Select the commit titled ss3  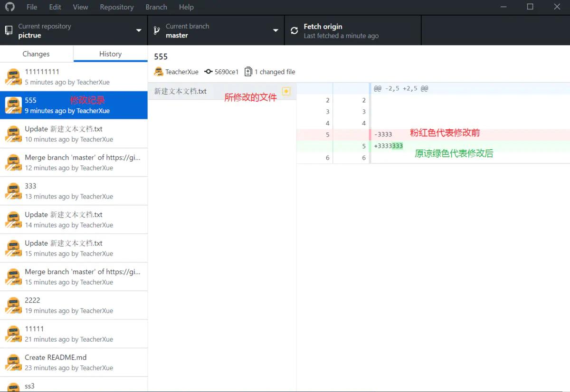(74, 384)
